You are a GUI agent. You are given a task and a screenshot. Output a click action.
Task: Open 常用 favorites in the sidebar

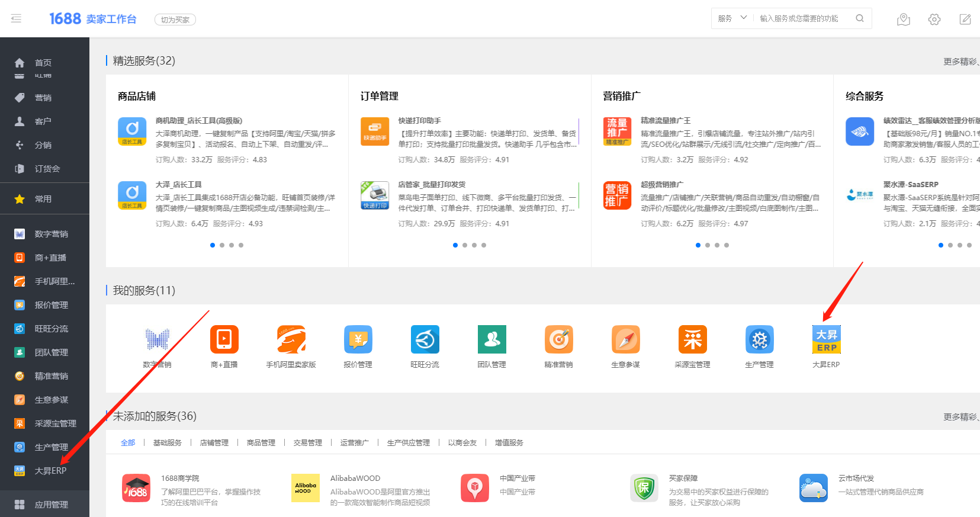point(44,199)
